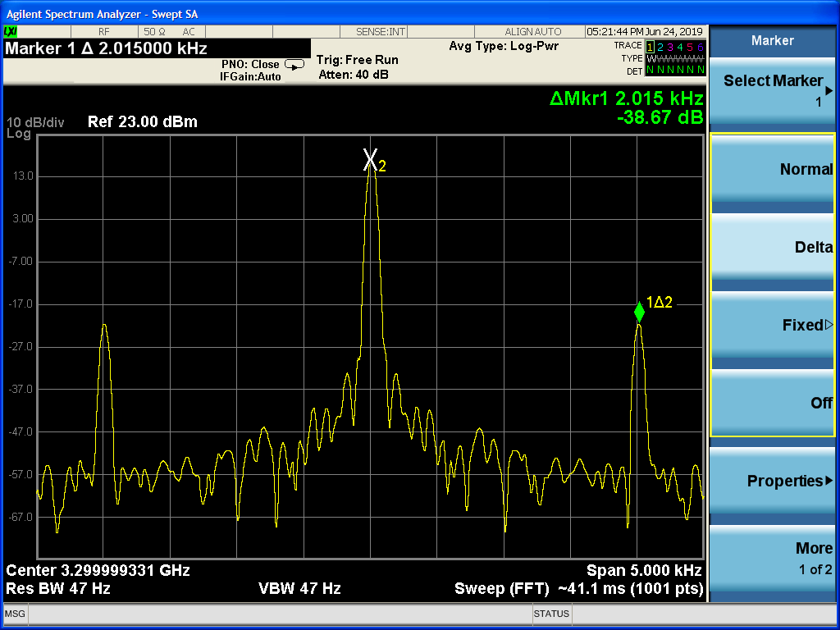Screen dimensions: 840x630
Task: Click the PNO Close loop icon
Action: pos(294,64)
